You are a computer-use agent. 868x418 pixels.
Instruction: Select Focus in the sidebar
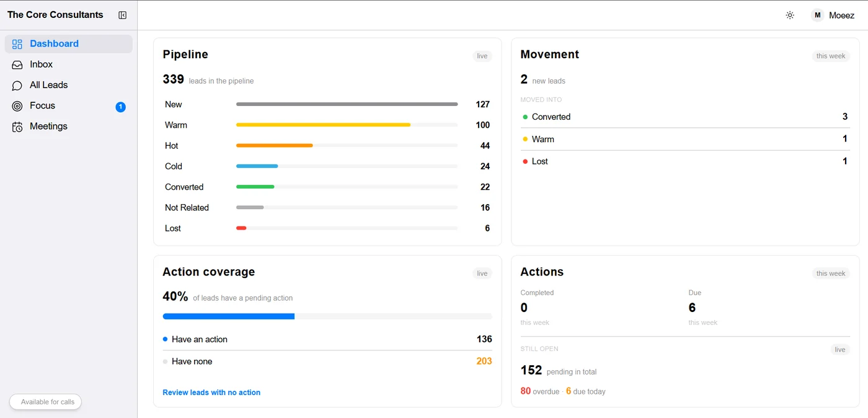69,106
